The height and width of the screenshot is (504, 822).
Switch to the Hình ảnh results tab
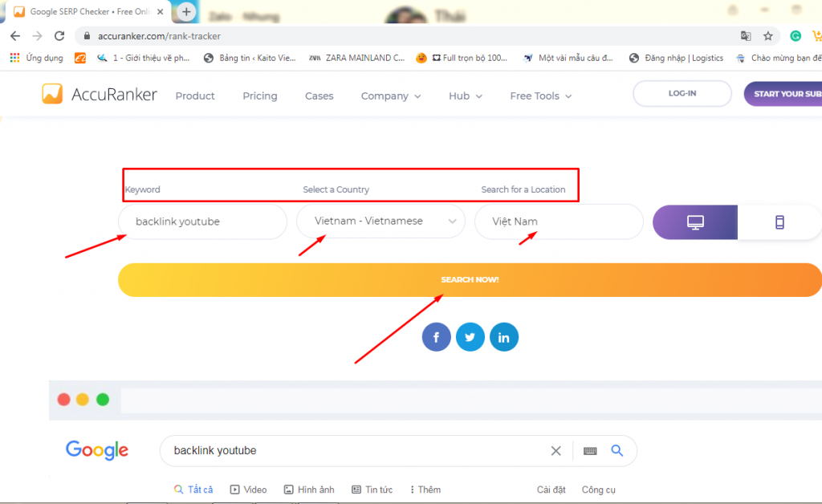click(x=309, y=490)
